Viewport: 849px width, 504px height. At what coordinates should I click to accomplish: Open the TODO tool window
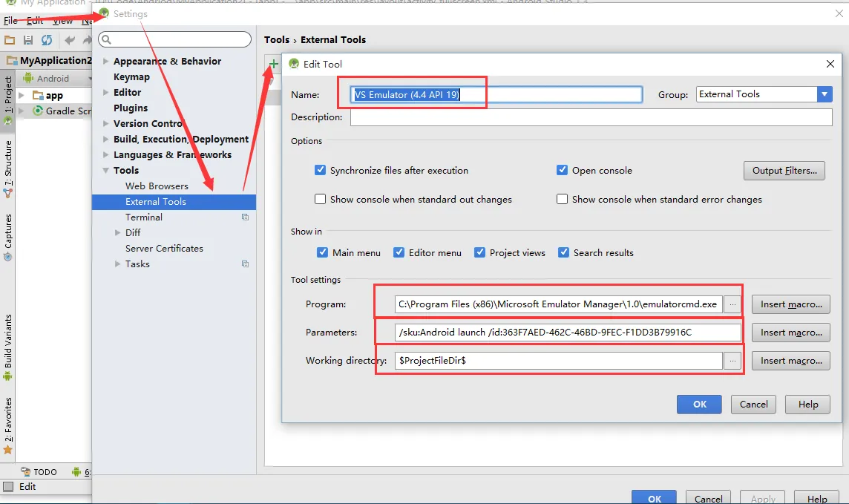tap(39, 472)
